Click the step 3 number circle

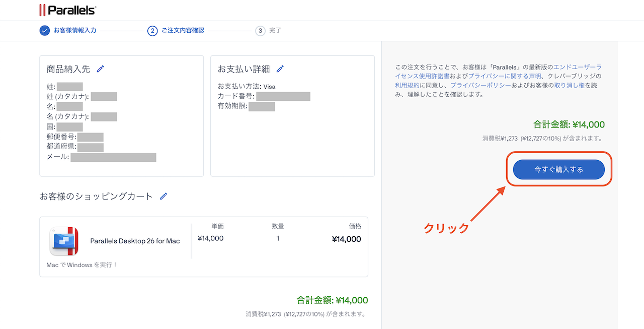click(260, 31)
